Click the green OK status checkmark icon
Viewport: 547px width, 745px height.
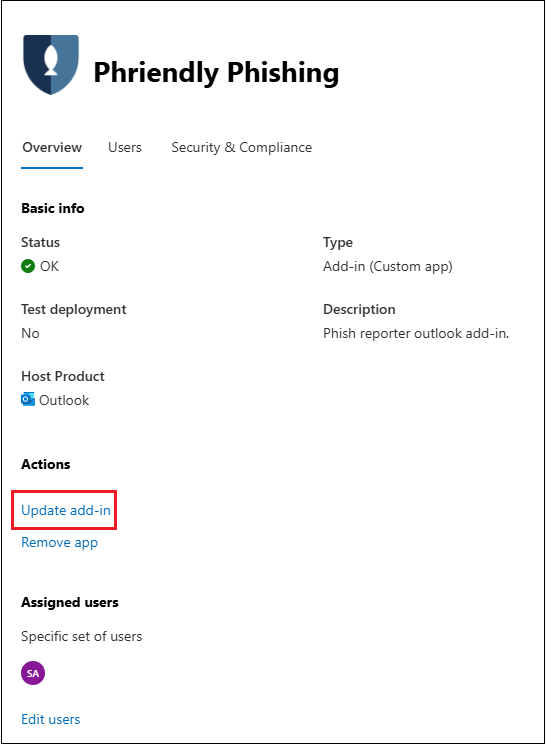tap(28, 266)
